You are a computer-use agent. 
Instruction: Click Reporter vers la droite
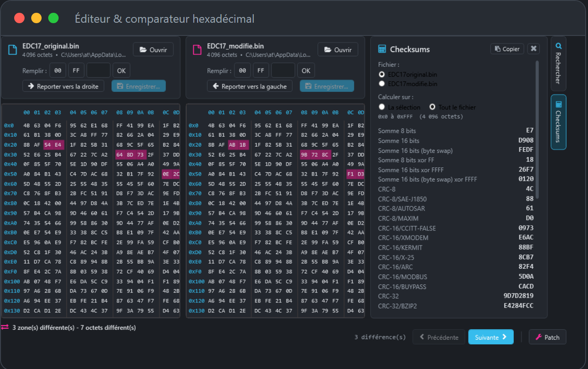click(63, 86)
